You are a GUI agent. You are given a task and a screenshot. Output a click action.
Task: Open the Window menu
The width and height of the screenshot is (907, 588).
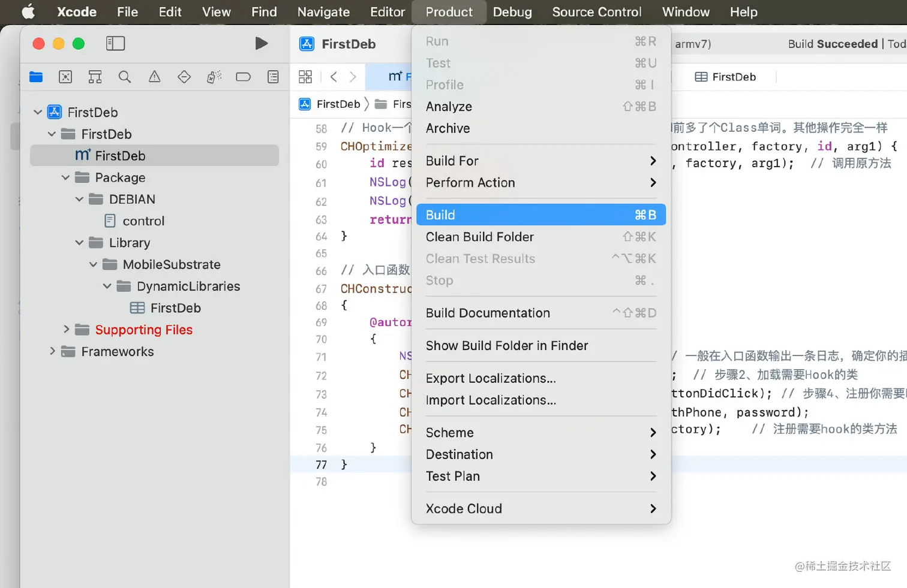pos(686,12)
